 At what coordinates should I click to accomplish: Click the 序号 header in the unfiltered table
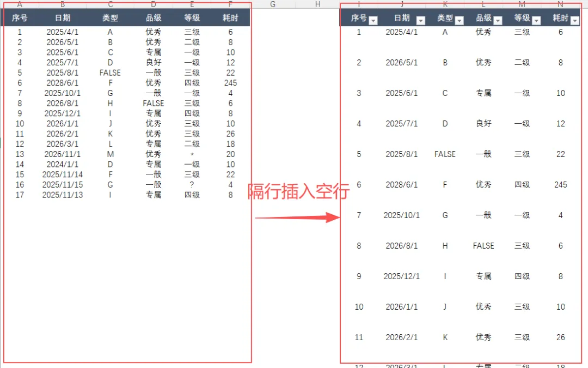click(x=20, y=18)
